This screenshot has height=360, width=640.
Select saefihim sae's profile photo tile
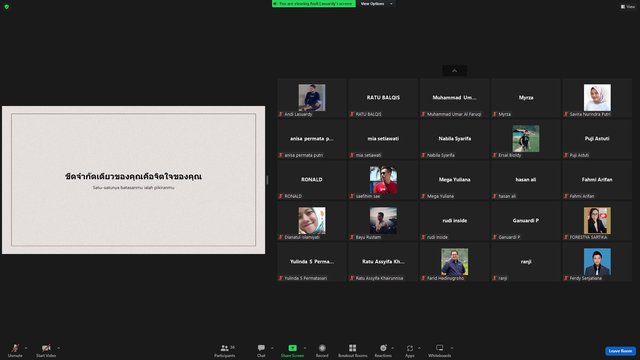pyautogui.click(x=383, y=180)
